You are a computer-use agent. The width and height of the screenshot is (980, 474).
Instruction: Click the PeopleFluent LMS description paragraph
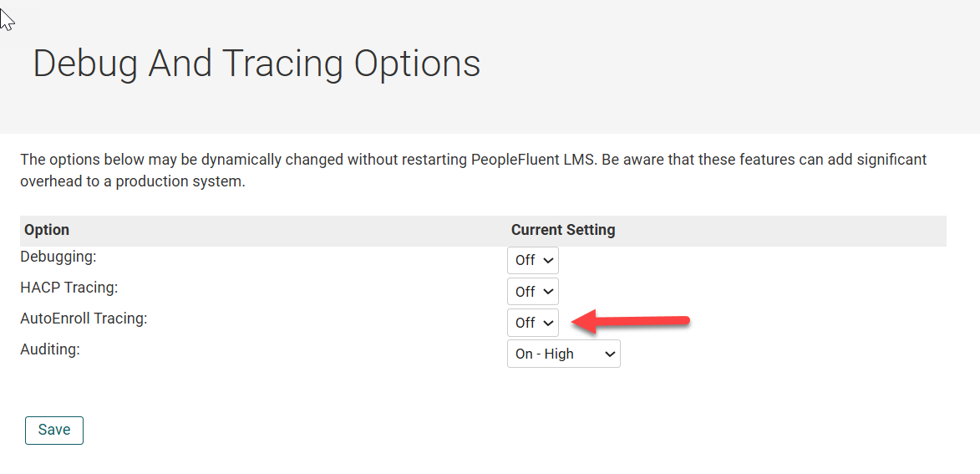tap(473, 171)
